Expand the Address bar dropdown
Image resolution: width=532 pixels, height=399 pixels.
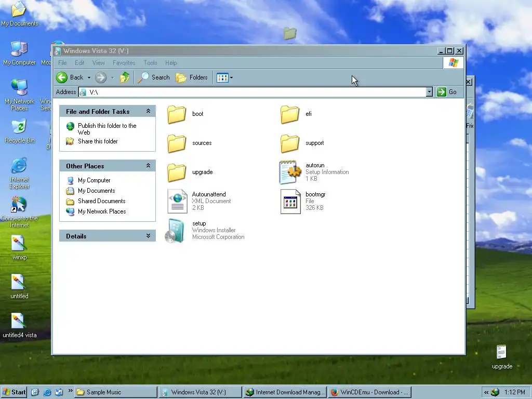(x=429, y=92)
